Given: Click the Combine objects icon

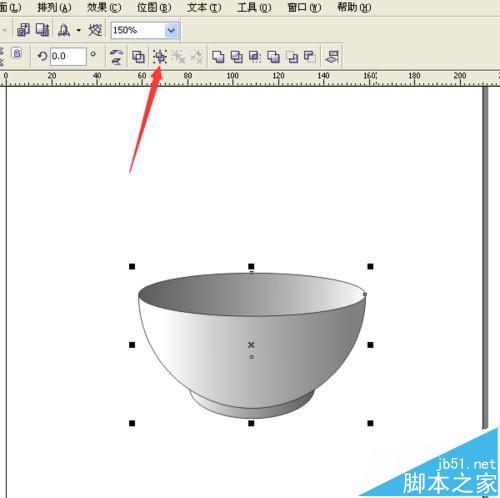Looking at the screenshot, I should point(138,57).
